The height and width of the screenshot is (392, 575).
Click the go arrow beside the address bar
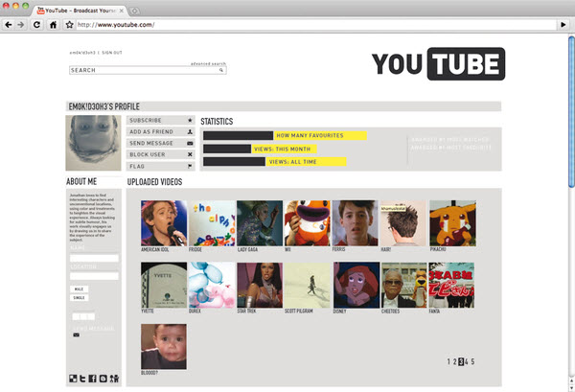click(x=563, y=25)
